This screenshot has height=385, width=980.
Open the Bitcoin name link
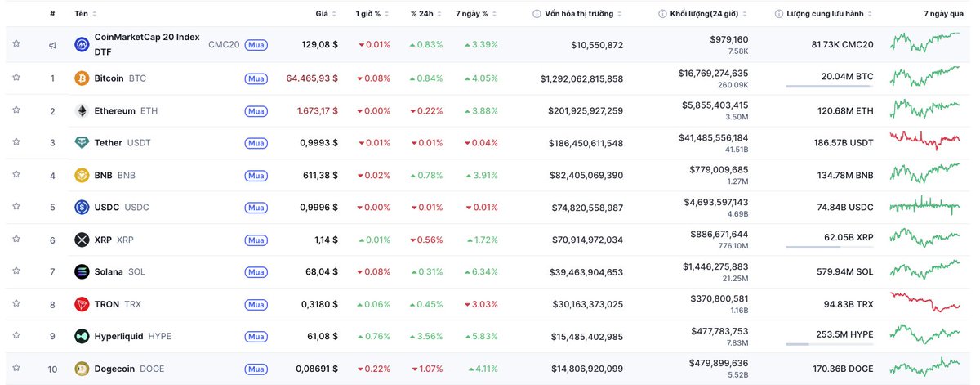pyautogui.click(x=109, y=78)
